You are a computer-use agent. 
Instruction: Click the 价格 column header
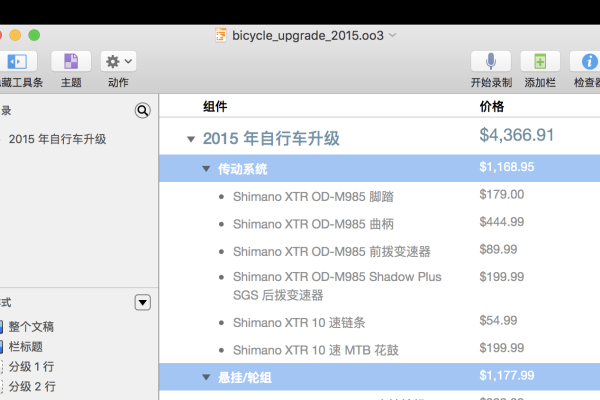[x=492, y=106]
